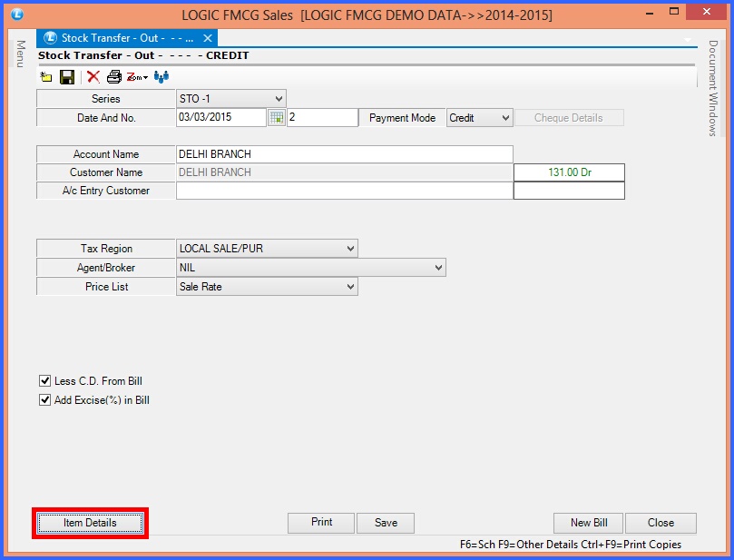
Task: Click the blue people icon in toolbar
Action: (x=161, y=77)
